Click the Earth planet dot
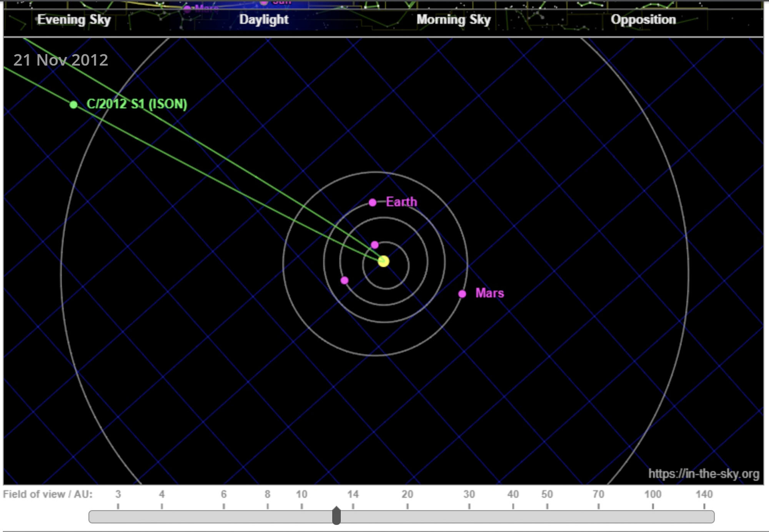This screenshot has width=769, height=532. point(372,203)
